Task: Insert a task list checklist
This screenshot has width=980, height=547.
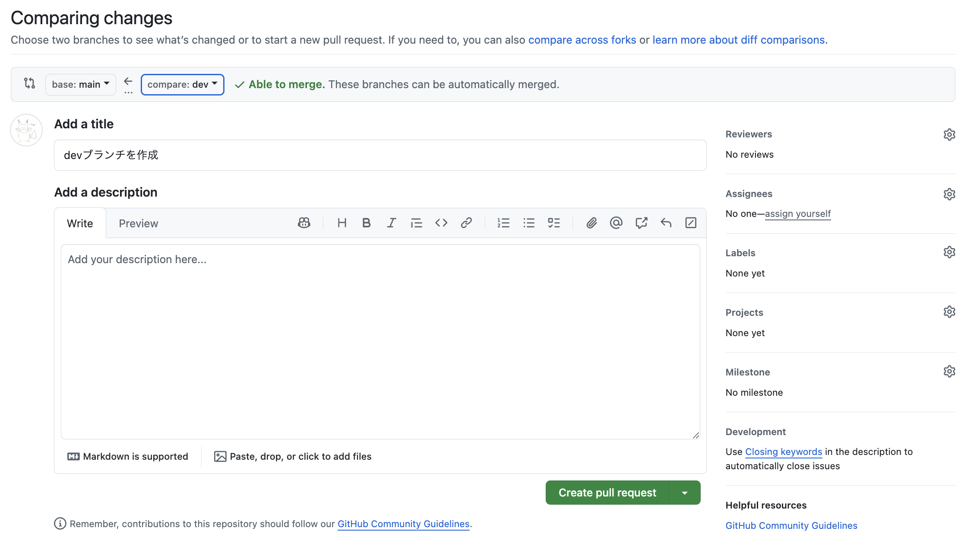Action: (554, 223)
